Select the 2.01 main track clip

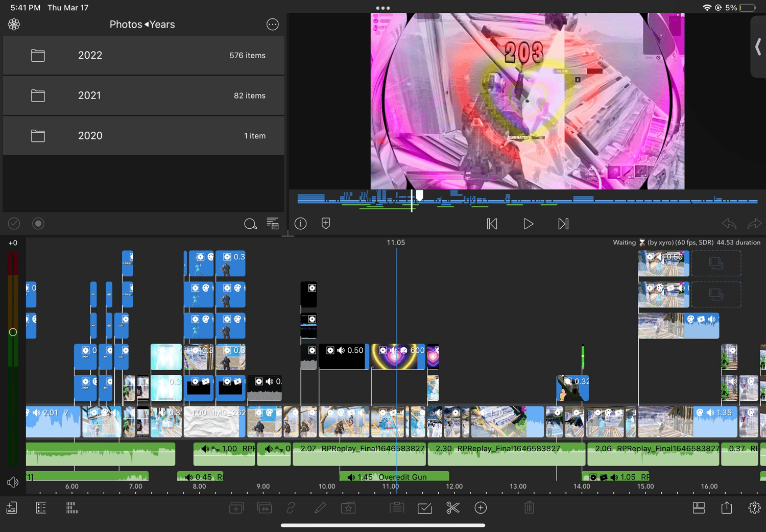coord(53,422)
